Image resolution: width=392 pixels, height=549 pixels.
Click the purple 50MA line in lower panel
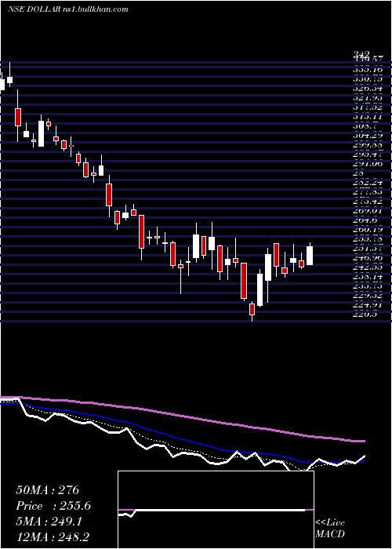pyautogui.click(x=183, y=418)
